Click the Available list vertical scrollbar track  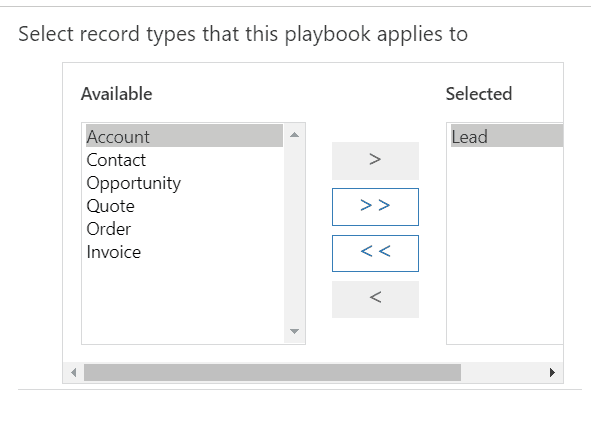coord(294,233)
